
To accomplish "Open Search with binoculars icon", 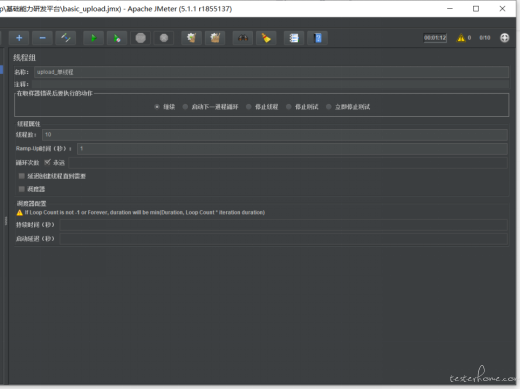I will tap(243, 38).
